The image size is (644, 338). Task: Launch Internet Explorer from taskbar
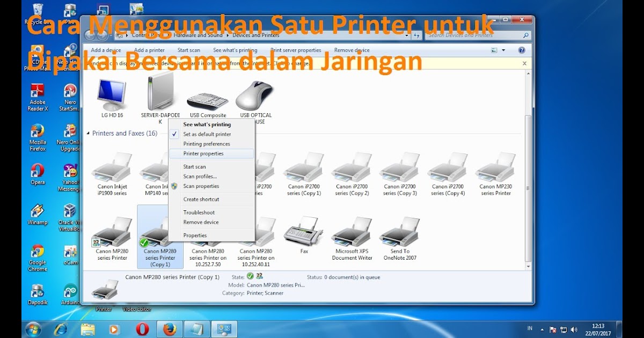[61, 329]
